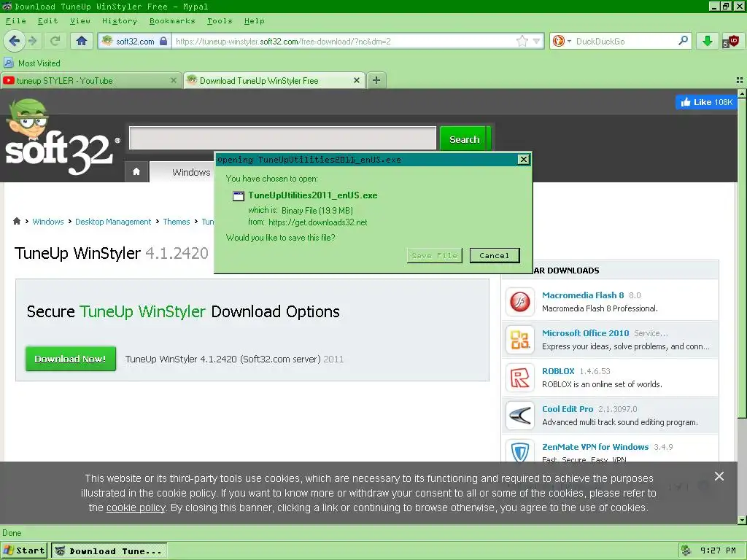Open the cookie policy link
Screen dimensions: 747x560
(x=136, y=507)
